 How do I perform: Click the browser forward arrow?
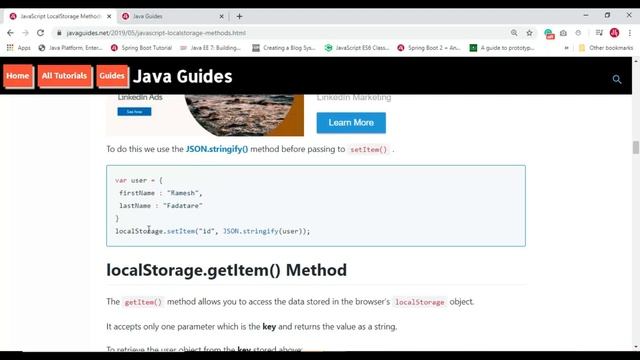[25, 33]
